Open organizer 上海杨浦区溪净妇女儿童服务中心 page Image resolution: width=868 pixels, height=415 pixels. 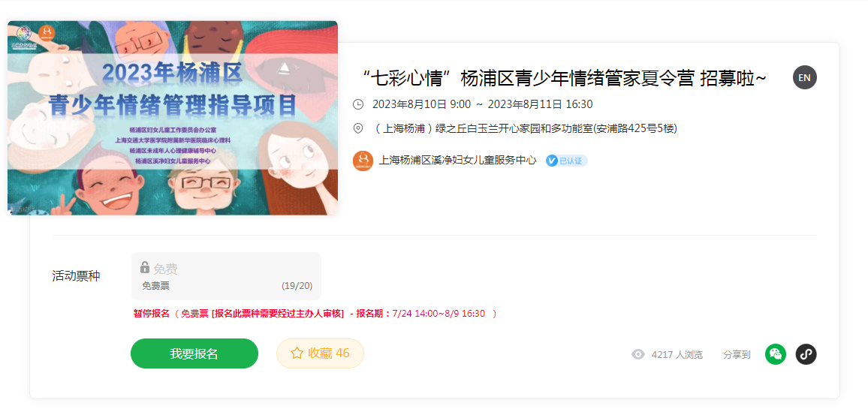pos(457,161)
